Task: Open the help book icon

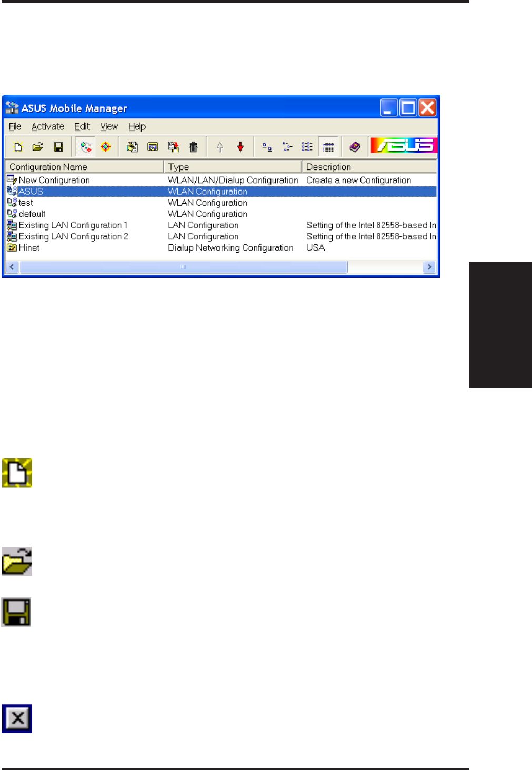Action: (x=355, y=147)
